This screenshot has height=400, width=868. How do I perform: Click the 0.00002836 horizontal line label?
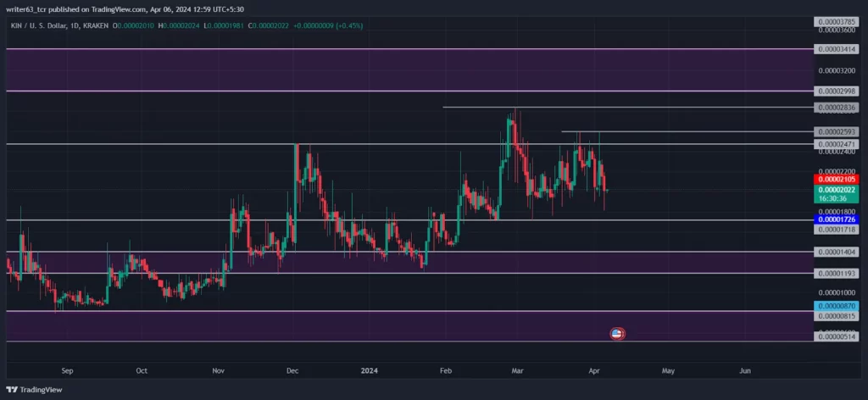pos(836,108)
